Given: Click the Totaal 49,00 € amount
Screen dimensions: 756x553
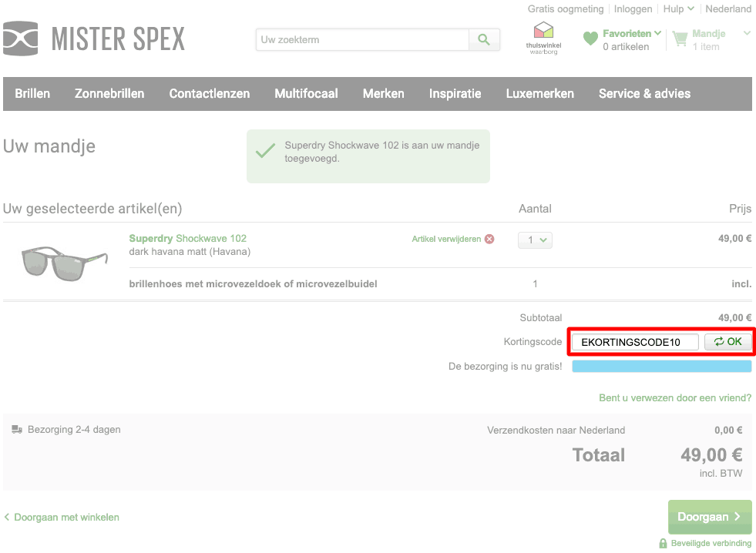Looking at the screenshot, I should pos(711,454).
